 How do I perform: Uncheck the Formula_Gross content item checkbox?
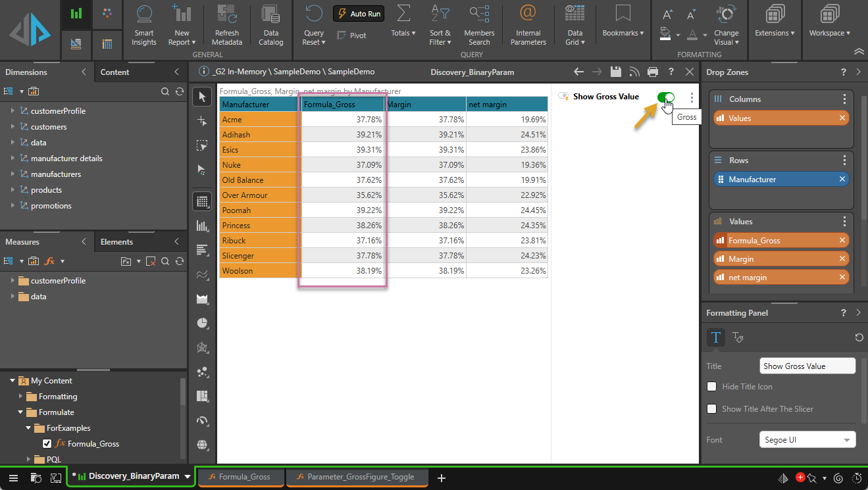tap(47, 443)
